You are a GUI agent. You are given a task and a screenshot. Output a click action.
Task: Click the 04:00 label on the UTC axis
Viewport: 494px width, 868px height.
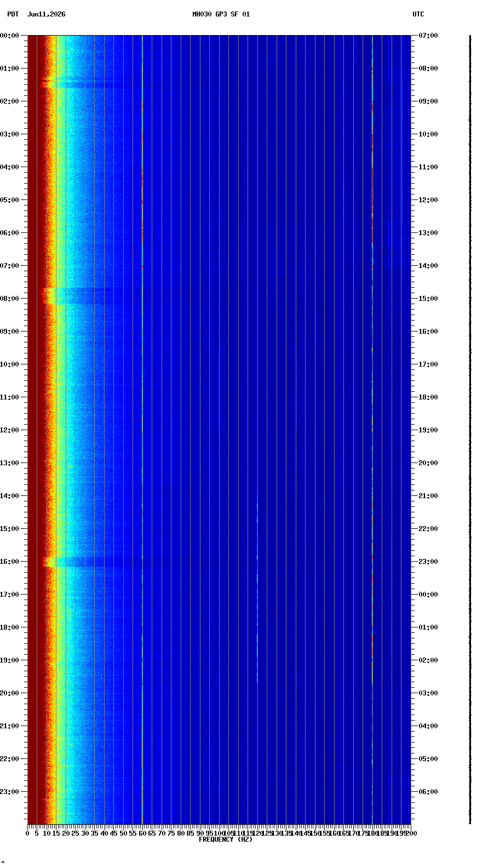click(x=428, y=726)
